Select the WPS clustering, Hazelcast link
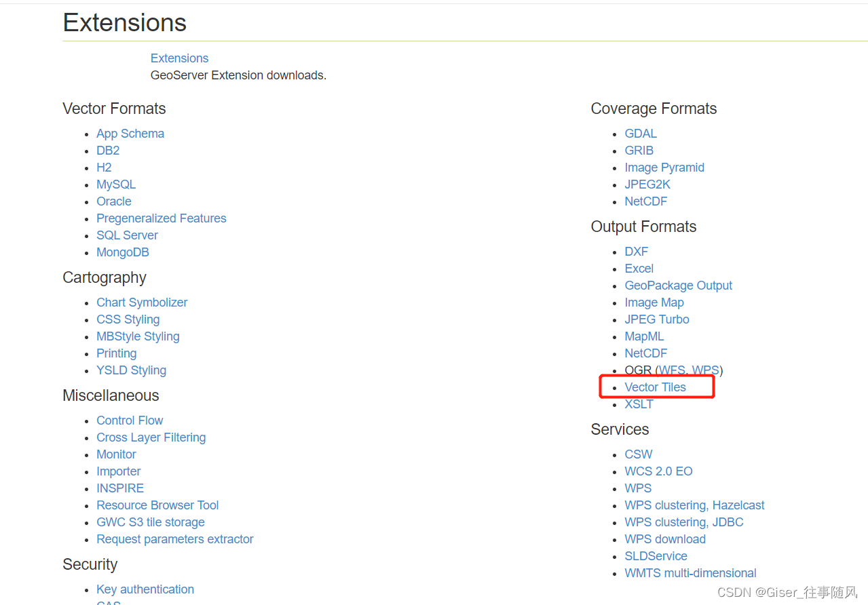 click(x=694, y=505)
